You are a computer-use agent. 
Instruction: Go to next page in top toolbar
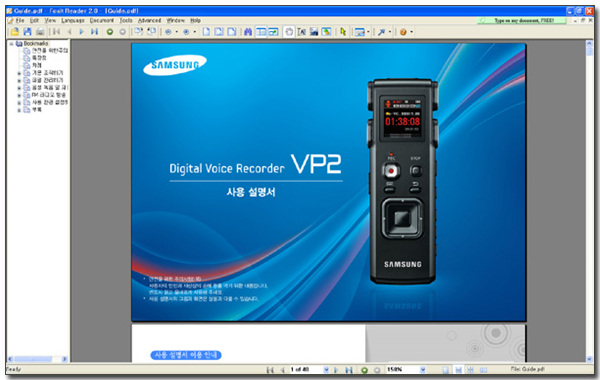[82, 32]
